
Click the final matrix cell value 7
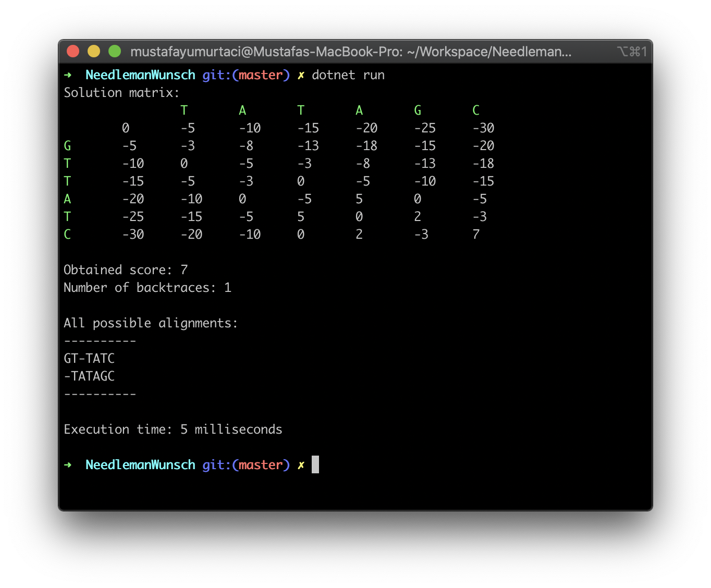tap(476, 235)
